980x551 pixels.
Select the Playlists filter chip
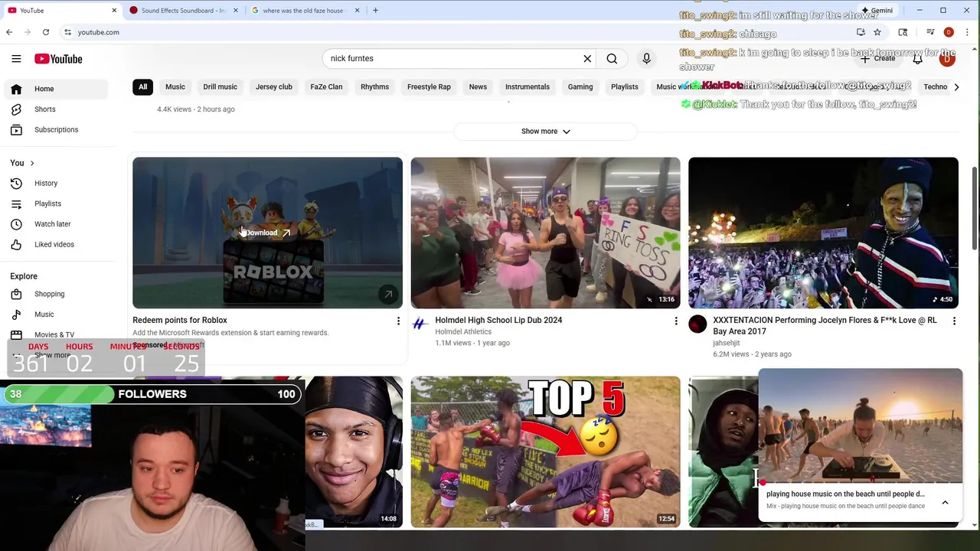[x=625, y=87]
